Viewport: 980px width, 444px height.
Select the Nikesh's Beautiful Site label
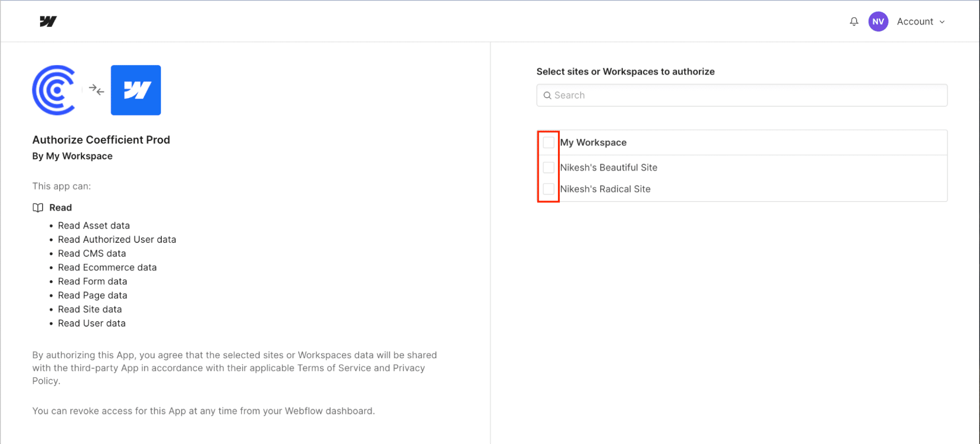click(x=608, y=167)
